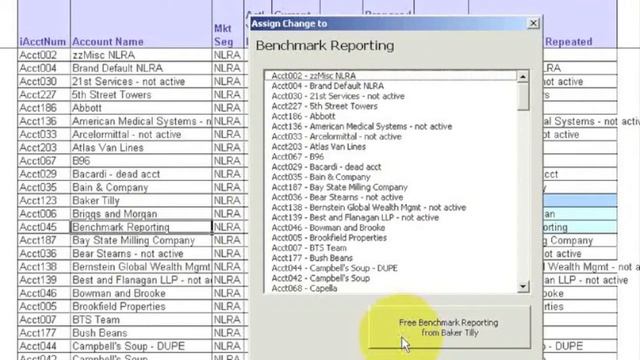The width and height of the screenshot is (640, 360).
Task: Select Acct186 - Abbott in the list
Action: 391,116
